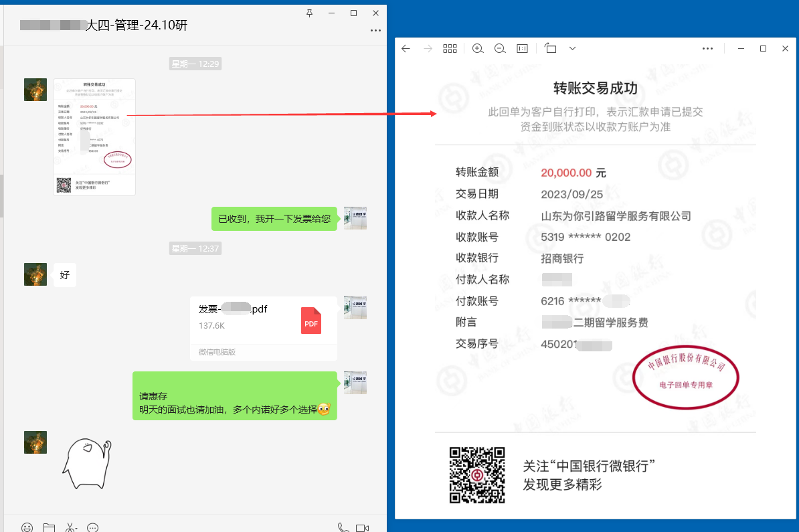The width and height of the screenshot is (799, 532).
Task: Open the send file folder icon
Action: (x=49, y=527)
